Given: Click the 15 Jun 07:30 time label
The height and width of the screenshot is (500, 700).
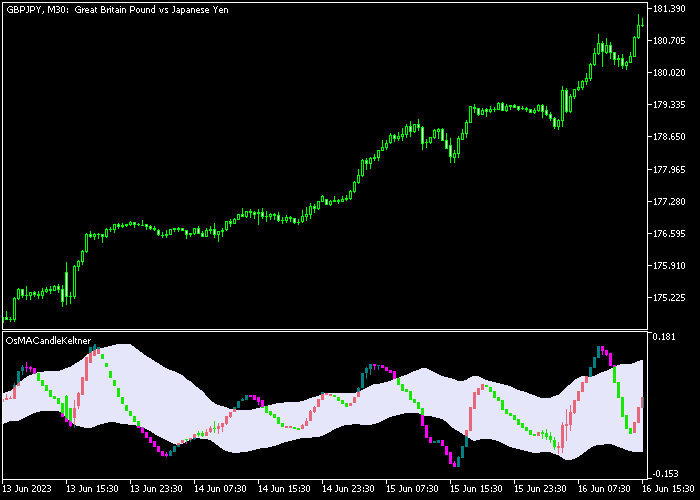Looking at the screenshot, I should [412, 488].
